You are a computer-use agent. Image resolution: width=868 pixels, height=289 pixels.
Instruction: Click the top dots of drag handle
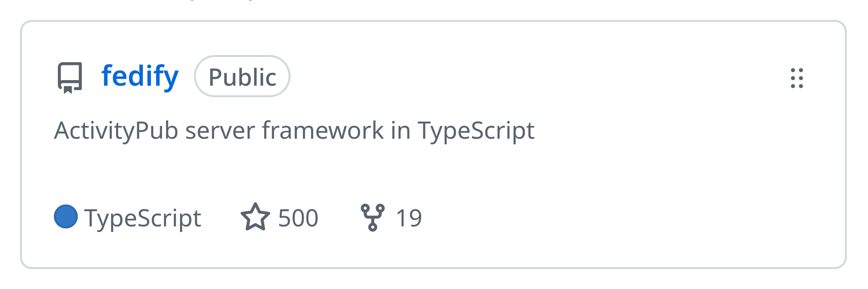[x=797, y=71]
